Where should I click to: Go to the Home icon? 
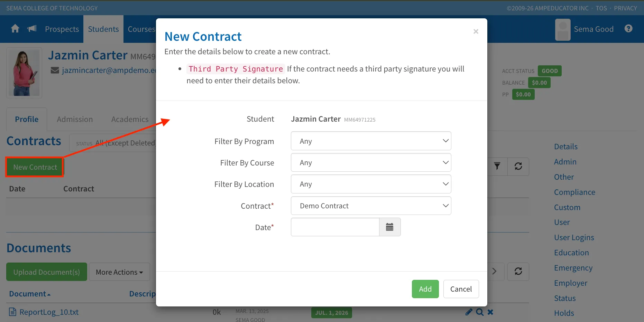pyautogui.click(x=15, y=29)
